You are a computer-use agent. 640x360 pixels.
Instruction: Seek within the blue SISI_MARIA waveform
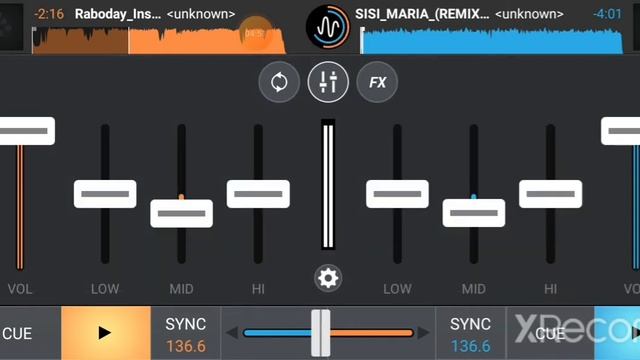coord(492,40)
